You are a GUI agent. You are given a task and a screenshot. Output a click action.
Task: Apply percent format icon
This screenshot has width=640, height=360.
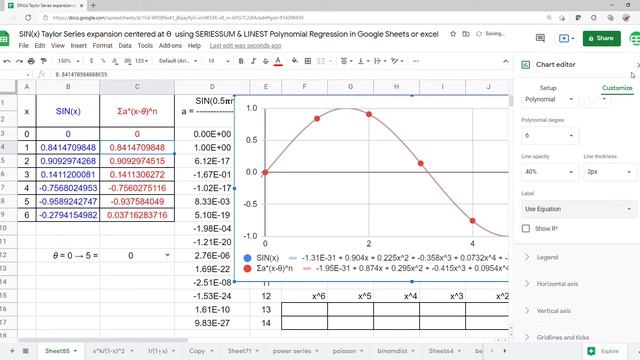pyautogui.click(x=103, y=61)
